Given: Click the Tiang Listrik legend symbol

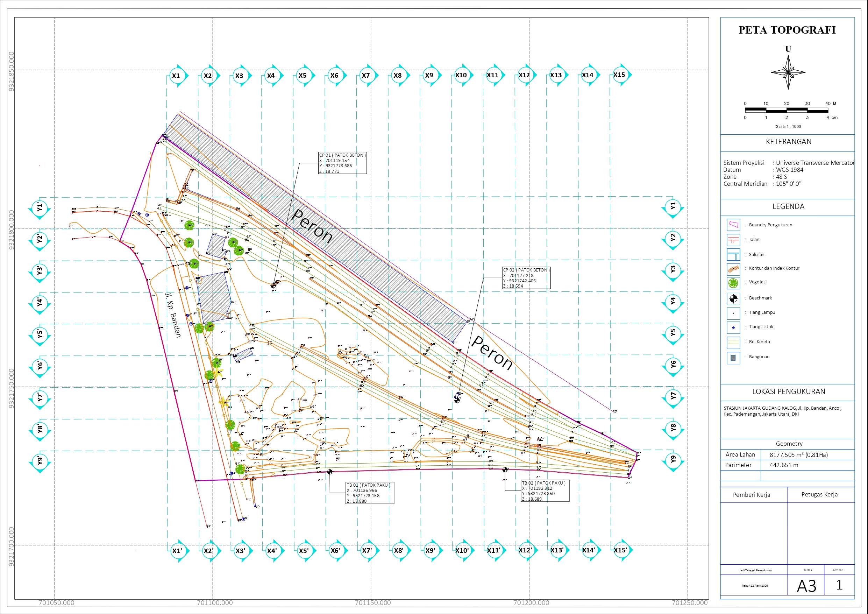Looking at the screenshot, I should pyautogui.click(x=733, y=327).
